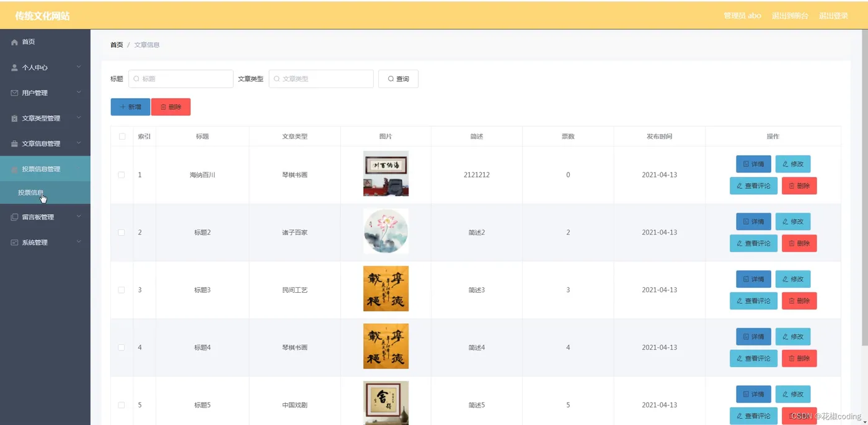
Task: Click the 查询 search button
Action: 398,79
